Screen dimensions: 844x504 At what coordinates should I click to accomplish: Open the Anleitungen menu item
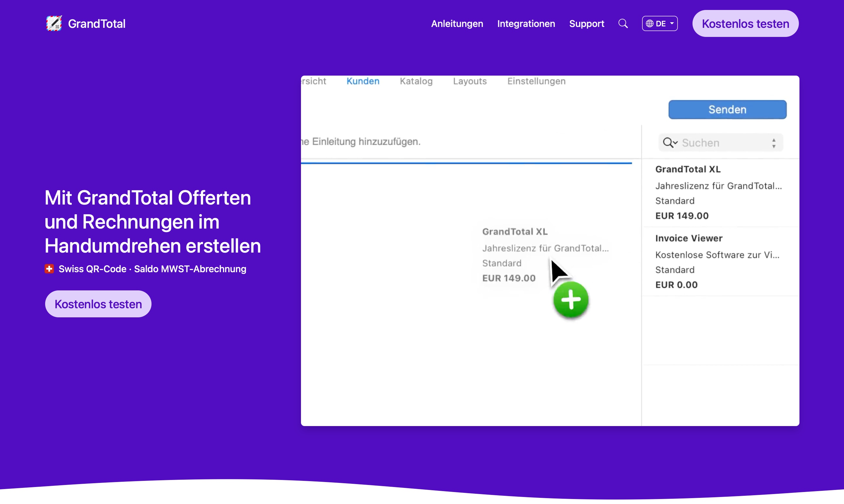point(457,23)
